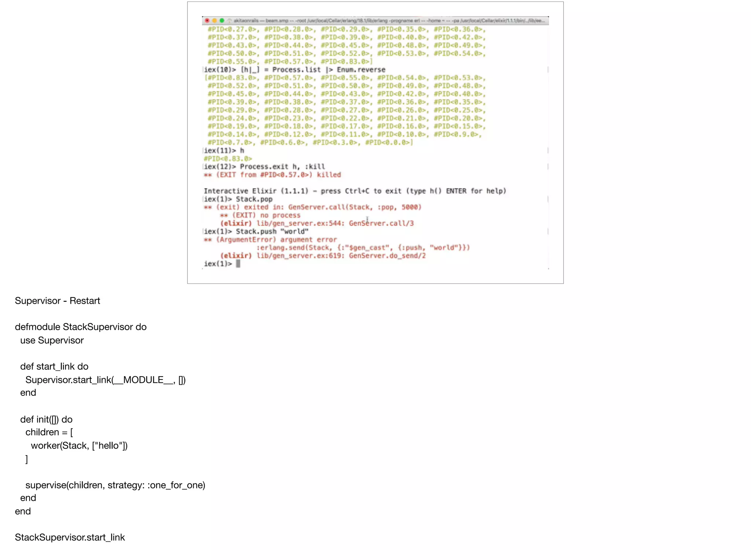Click 'supervise(children, strategy: :one_for_one)' line
Viewport: 751px width, 560px height.
pyautogui.click(x=116, y=485)
